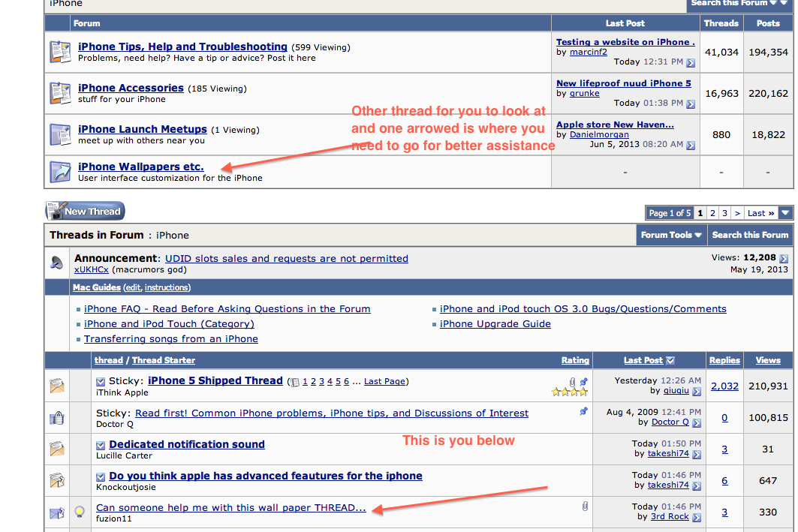Click the iPhone Wallpapers redirect arrow icon
The image size is (798, 532).
(x=60, y=171)
